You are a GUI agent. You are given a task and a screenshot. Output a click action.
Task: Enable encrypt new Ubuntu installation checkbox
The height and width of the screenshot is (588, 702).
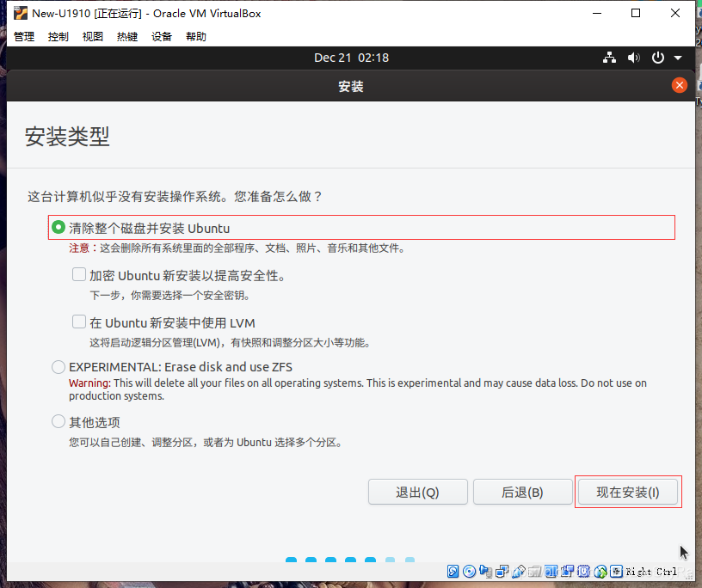(x=79, y=274)
